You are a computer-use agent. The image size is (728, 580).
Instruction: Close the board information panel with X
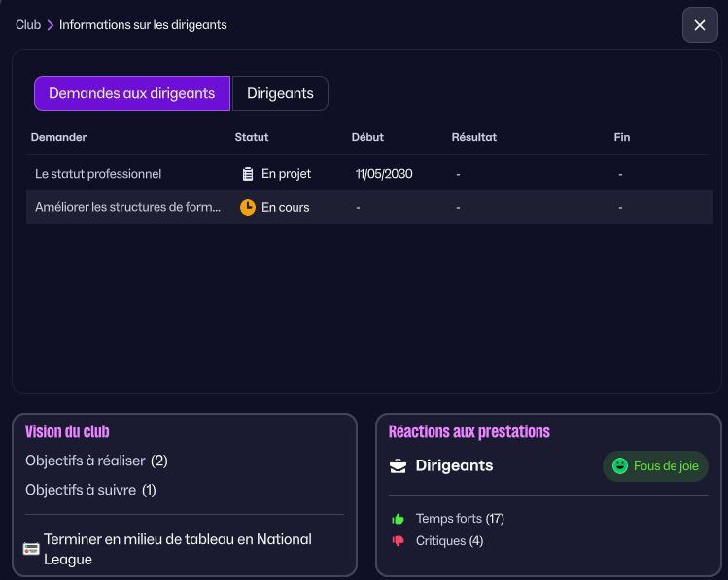[700, 25]
